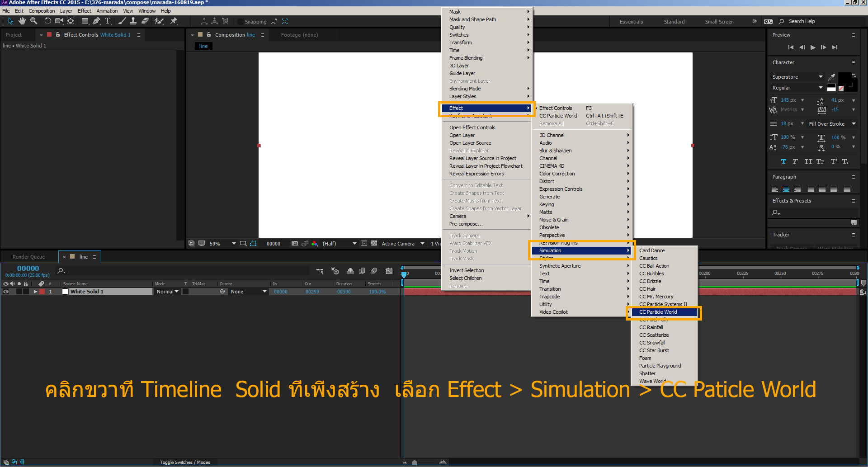
Task: Select the Pen tool
Action: [96, 21]
